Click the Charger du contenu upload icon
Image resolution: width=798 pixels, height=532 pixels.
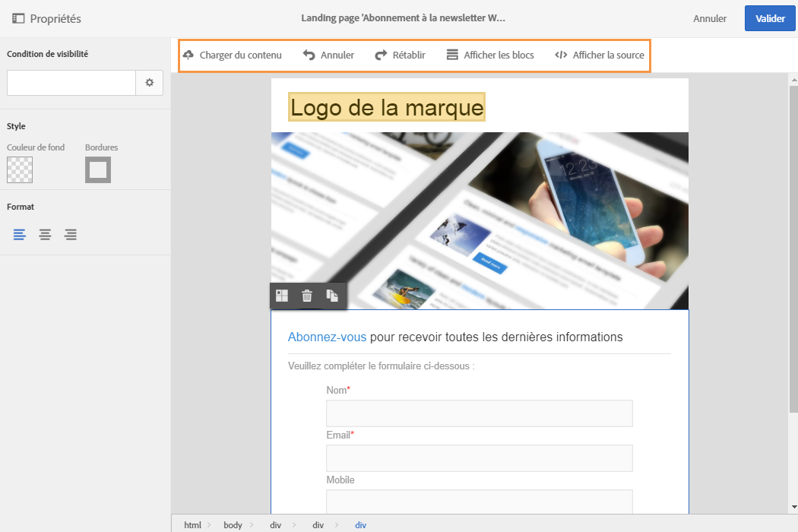pyautogui.click(x=188, y=55)
